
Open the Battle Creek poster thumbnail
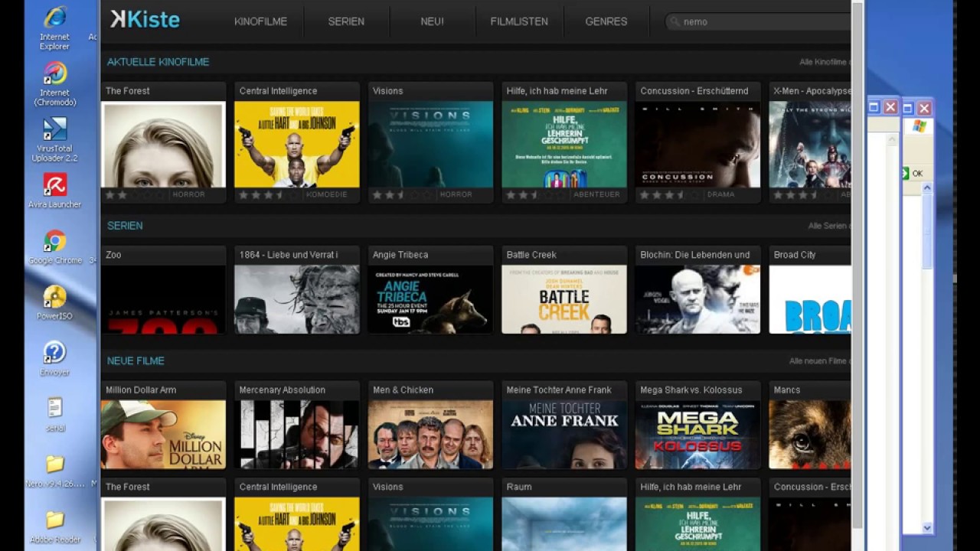[564, 299]
